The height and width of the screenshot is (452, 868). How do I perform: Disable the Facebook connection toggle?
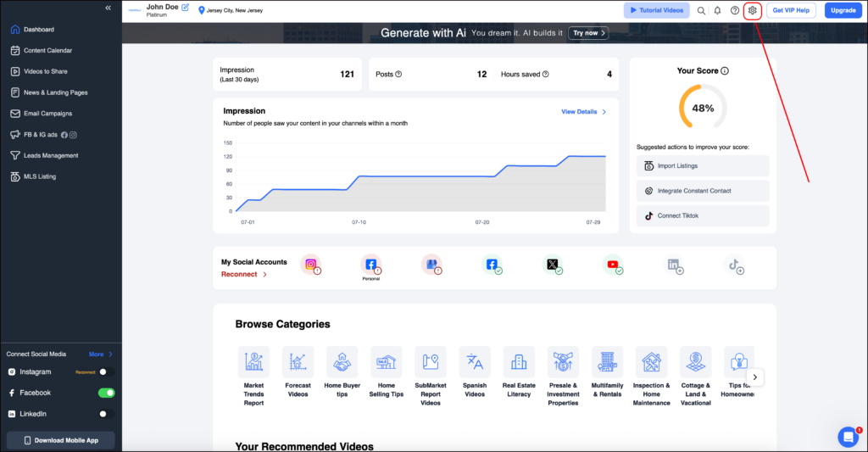106,393
